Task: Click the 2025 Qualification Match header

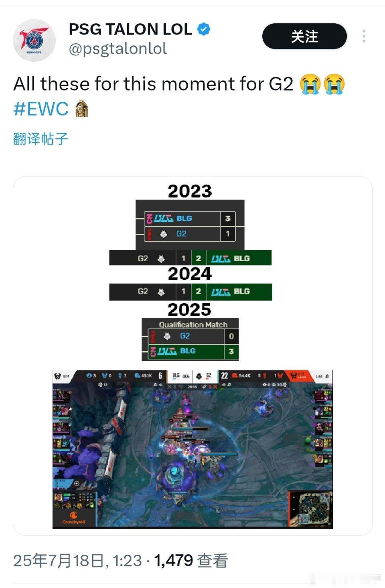Action: point(193,324)
